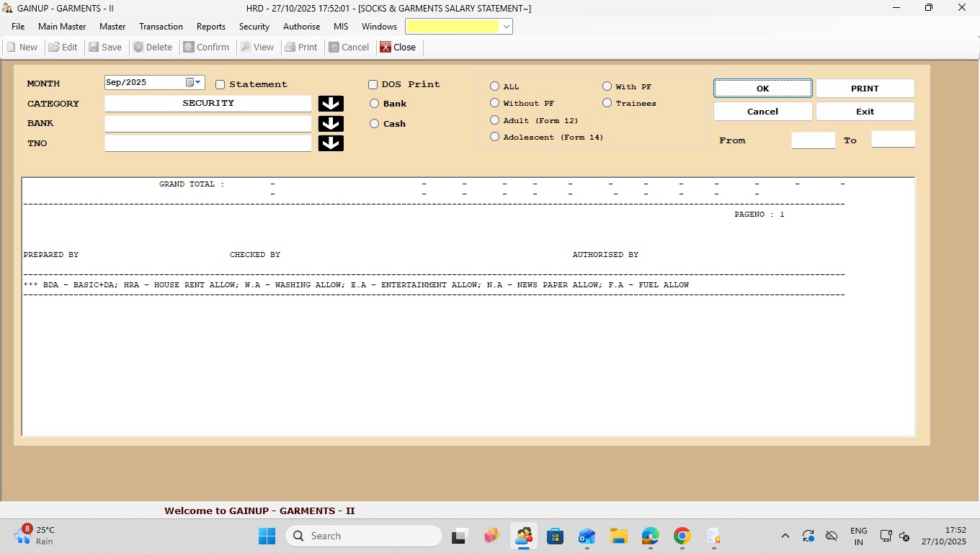980x553 pixels.
Task: Click the New document toolbar icon
Action: (x=12, y=48)
